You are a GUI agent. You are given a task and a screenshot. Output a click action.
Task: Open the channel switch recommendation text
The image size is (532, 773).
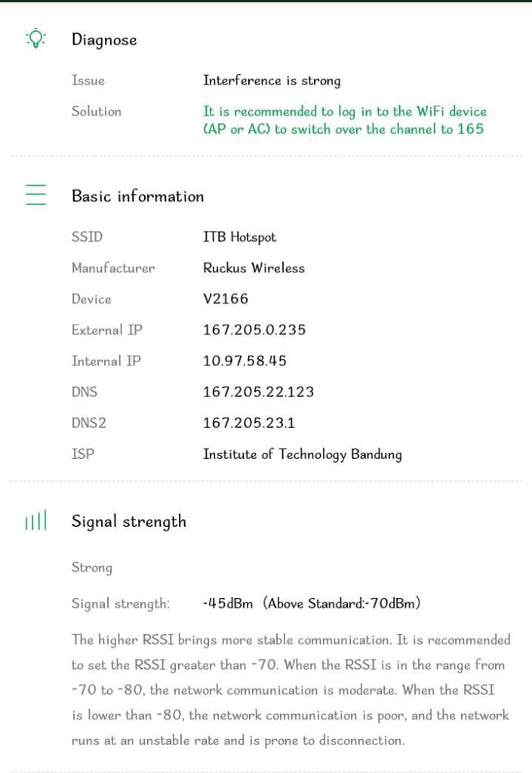[x=344, y=120]
